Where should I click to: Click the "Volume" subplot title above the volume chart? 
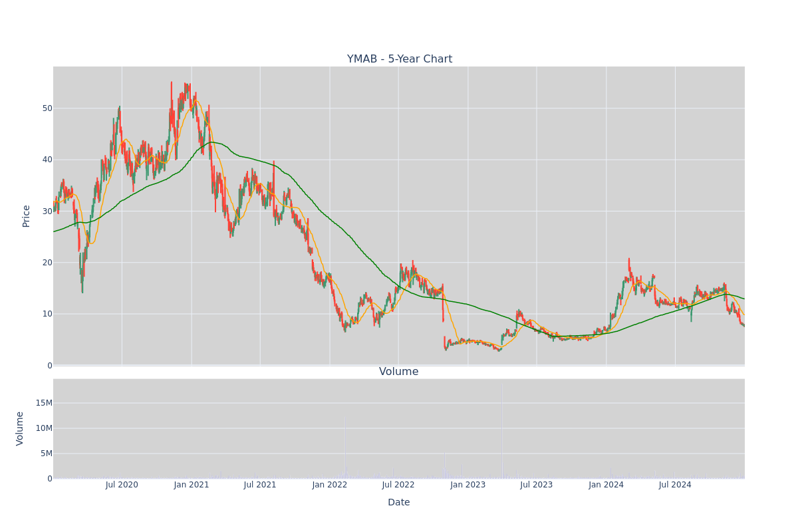pos(399,372)
